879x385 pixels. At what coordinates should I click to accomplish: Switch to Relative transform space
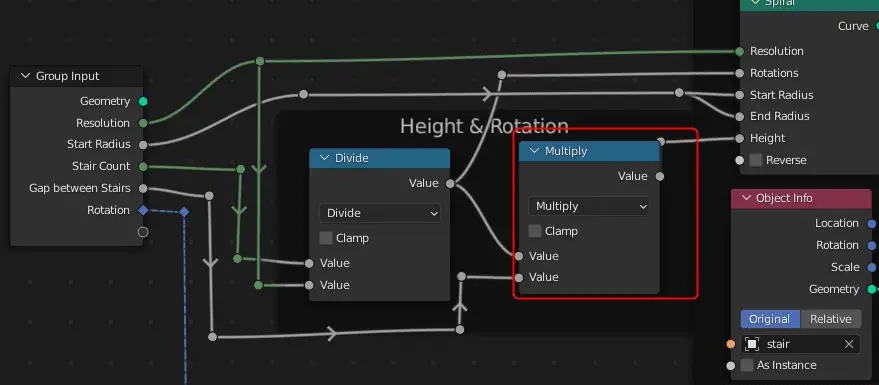(x=831, y=319)
